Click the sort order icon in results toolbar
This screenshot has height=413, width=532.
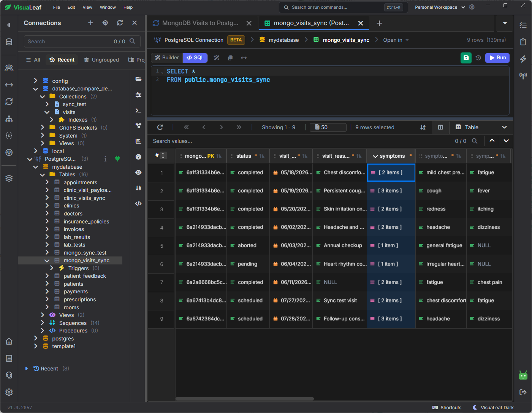click(x=423, y=127)
